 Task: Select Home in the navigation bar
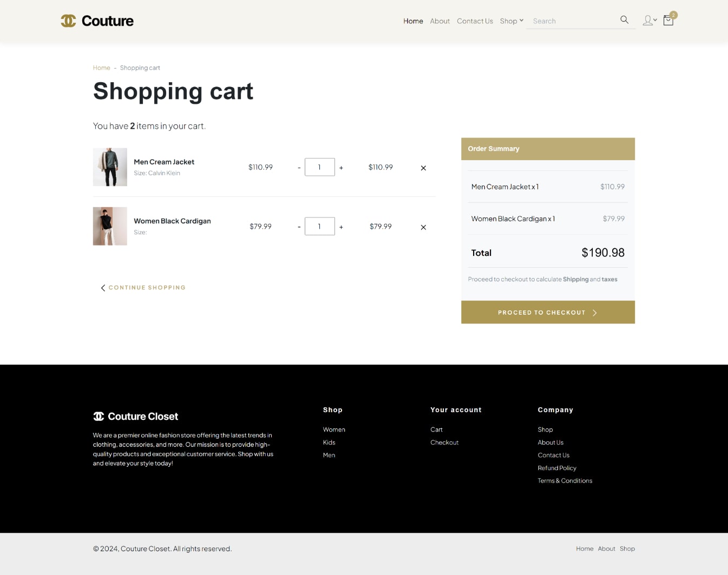click(x=412, y=21)
